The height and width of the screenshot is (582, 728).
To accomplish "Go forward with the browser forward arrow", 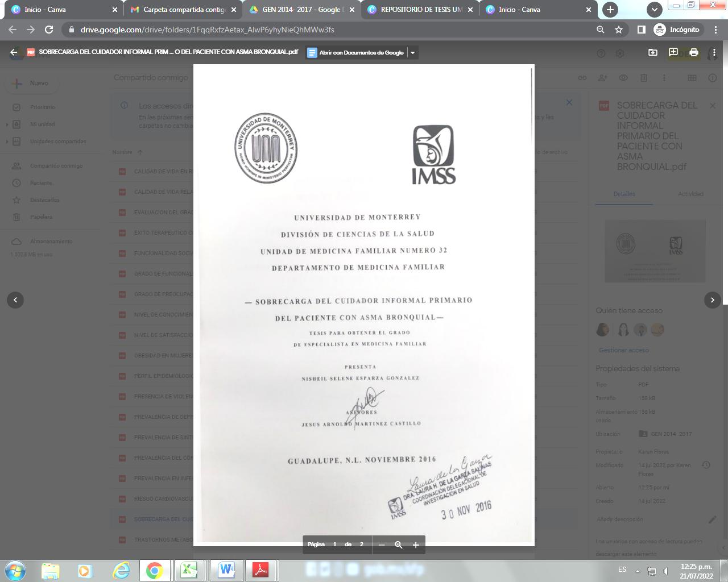I will [x=31, y=30].
